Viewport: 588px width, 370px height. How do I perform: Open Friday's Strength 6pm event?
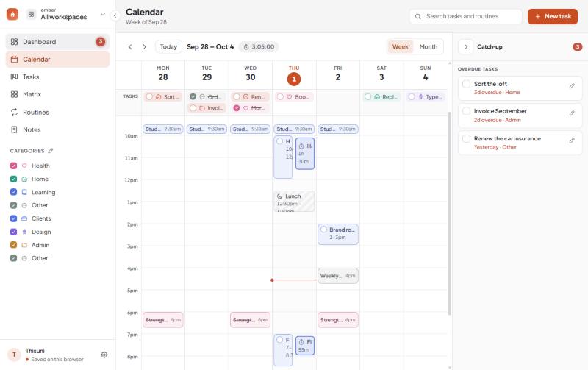pos(338,320)
